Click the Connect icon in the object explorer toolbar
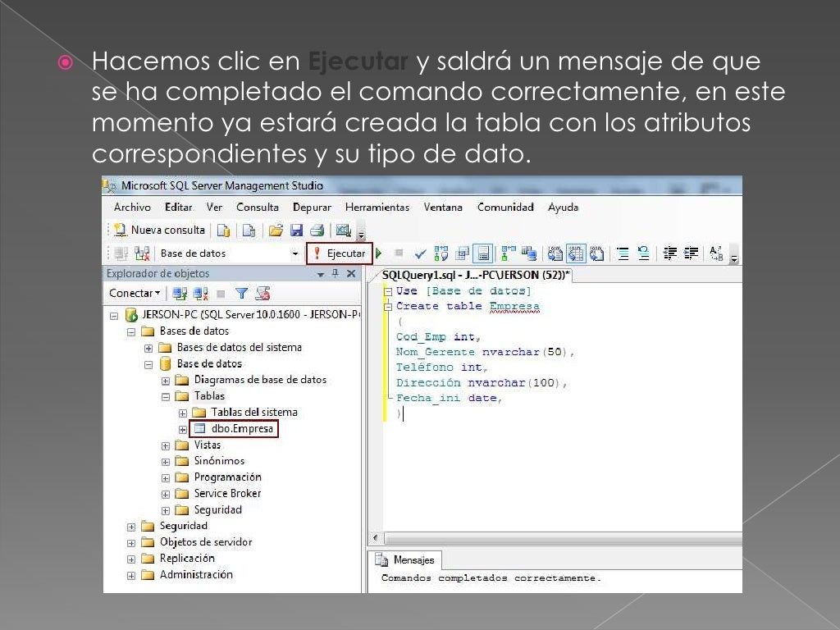This screenshot has width=840, height=630. coord(180,294)
